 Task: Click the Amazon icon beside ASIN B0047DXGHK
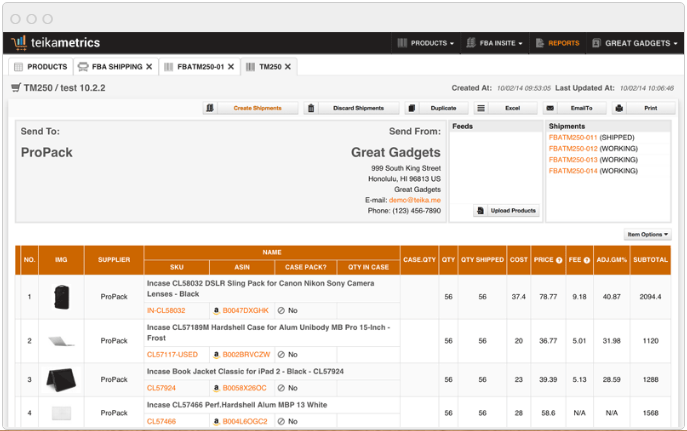(x=216, y=311)
